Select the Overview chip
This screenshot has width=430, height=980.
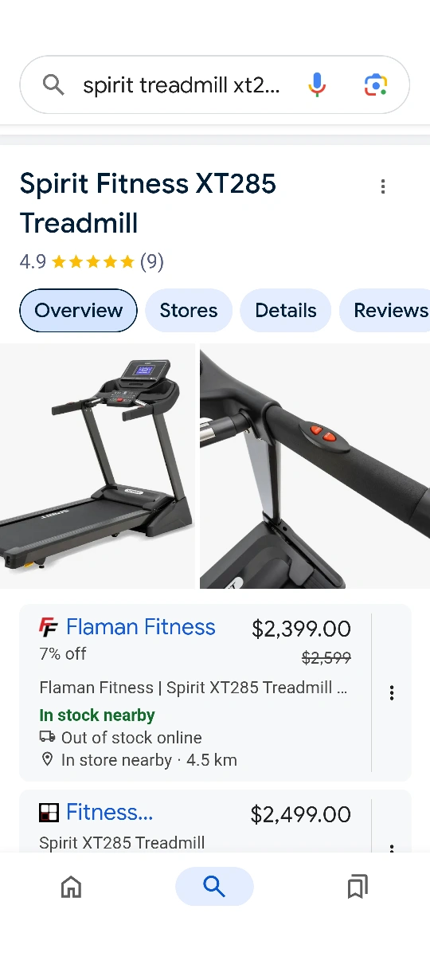[78, 311]
